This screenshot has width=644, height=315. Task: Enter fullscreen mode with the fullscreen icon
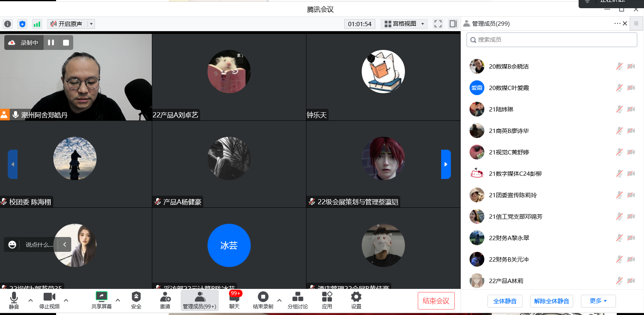(438, 24)
